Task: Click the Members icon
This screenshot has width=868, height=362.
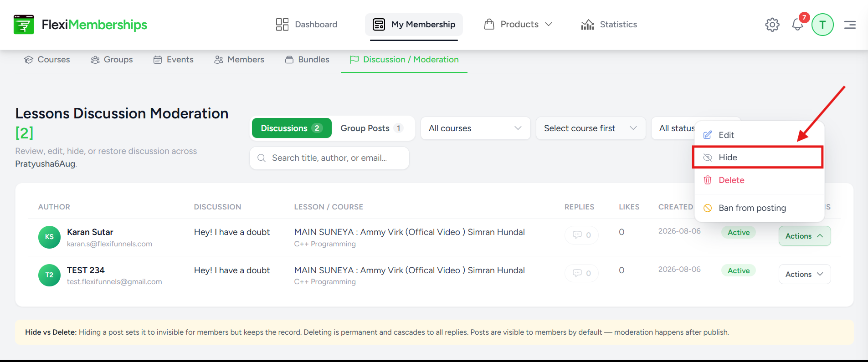Action: point(219,60)
